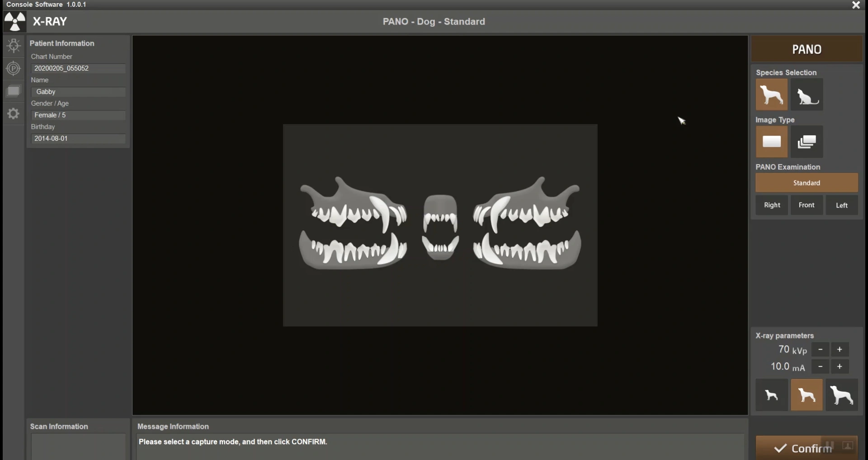868x460 pixels.
Task: Increase the kVp value with plus
Action: click(x=840, y=350)
